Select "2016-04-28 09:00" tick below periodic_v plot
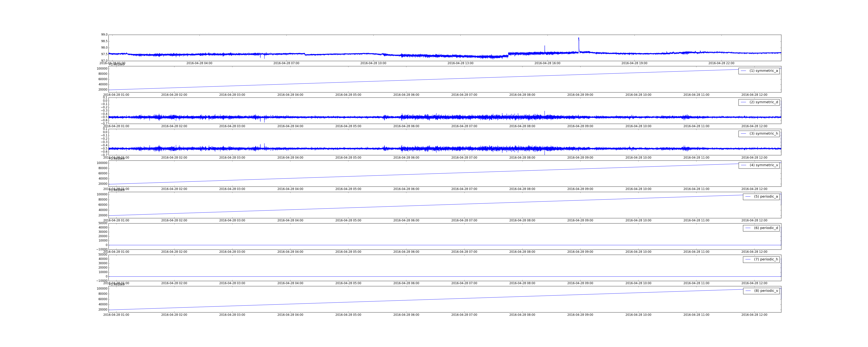The height and width of the screenshot is (347, 868). click(580, 315)
